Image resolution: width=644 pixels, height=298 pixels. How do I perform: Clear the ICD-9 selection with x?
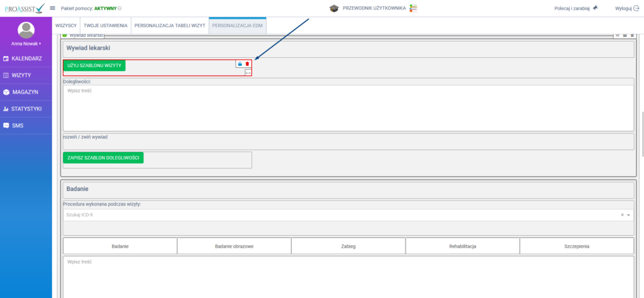click(622, 215)
